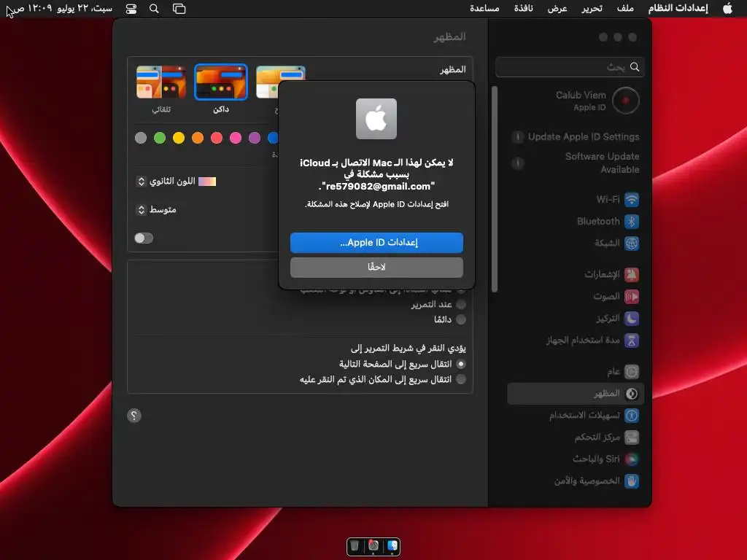This screenshot has width=747, height=560.
Task: Open Update Apple ID Settings item
Action: [x=576, y=136]
